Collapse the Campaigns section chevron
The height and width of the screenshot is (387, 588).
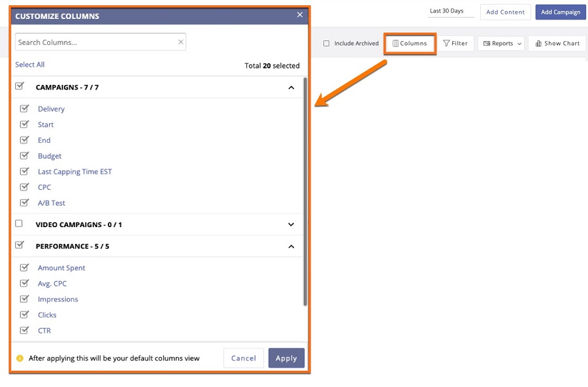(291, 87)
